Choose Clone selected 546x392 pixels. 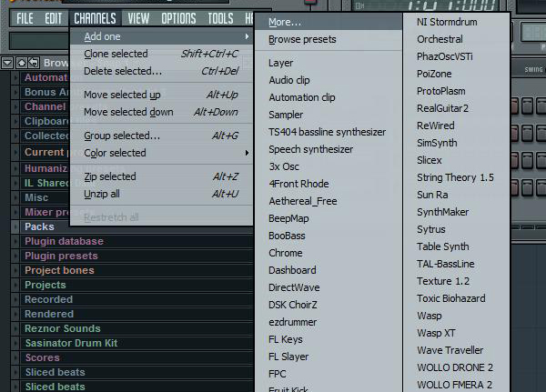click(x=162, y=54)
